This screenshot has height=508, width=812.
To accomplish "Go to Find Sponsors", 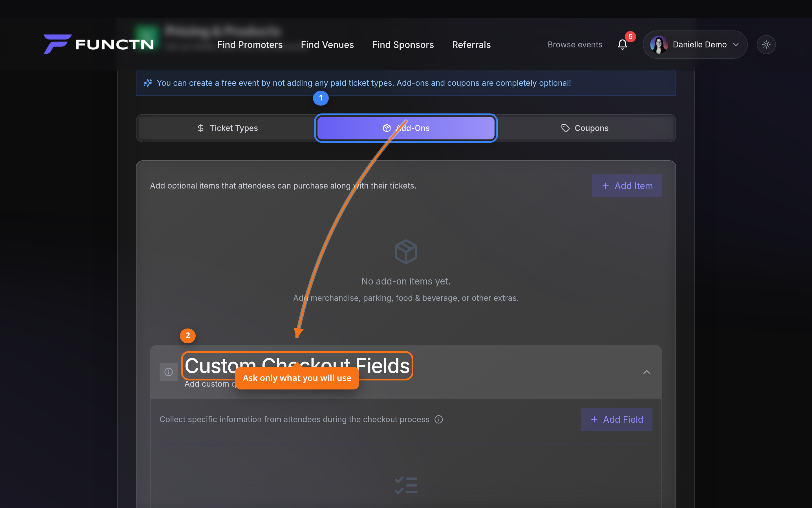I will coord(403,45).
